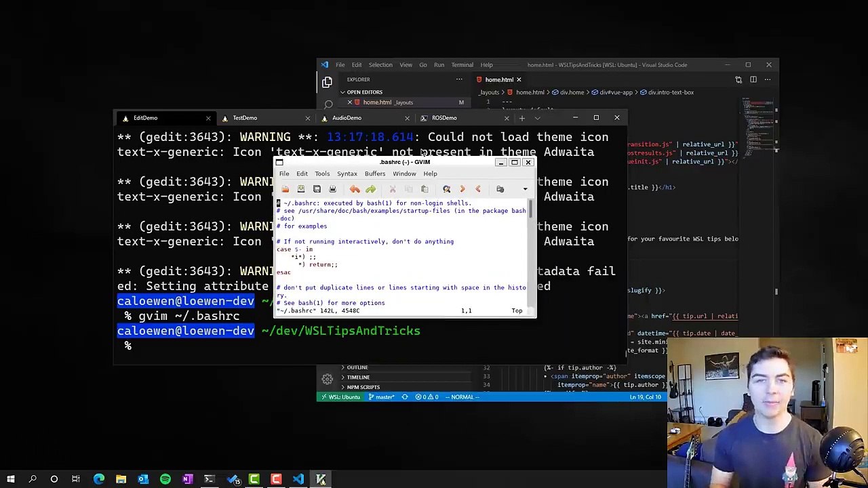Close the AudioDemo terminal tab
Screen dimensions: 868x488
point(407,118)
